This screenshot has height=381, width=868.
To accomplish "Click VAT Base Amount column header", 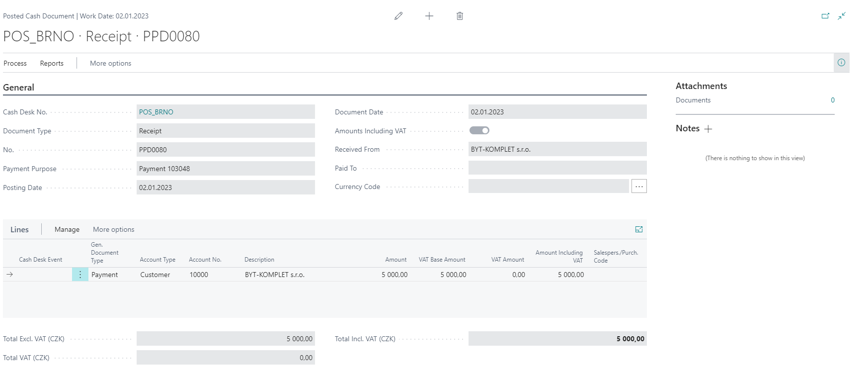I will [442, 260].
